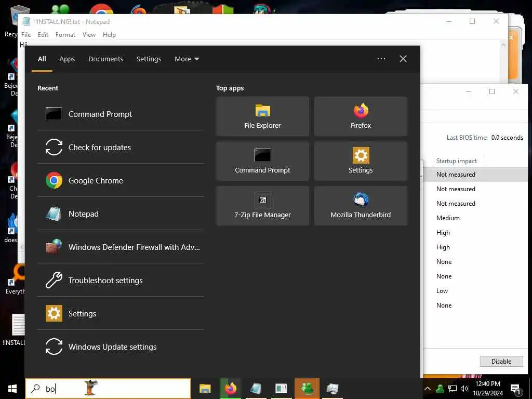Viewport: 532px width, 399px height.
Task: Open Troubleshoot settings entry
Action: coord(121,280)
